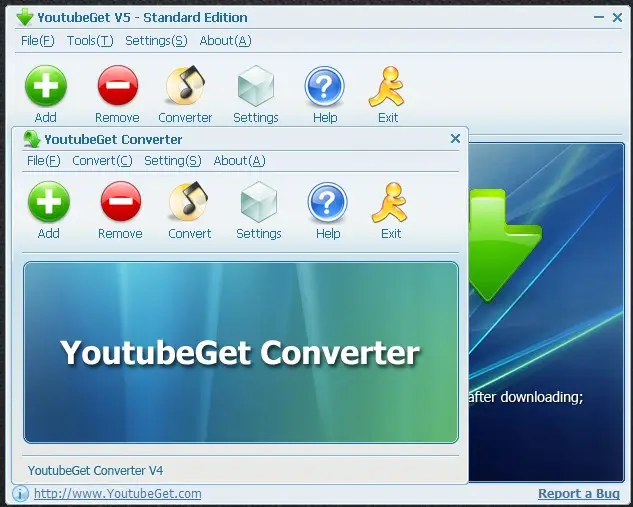
Task: Click the Report a Bug link
Action: (579, 494)
